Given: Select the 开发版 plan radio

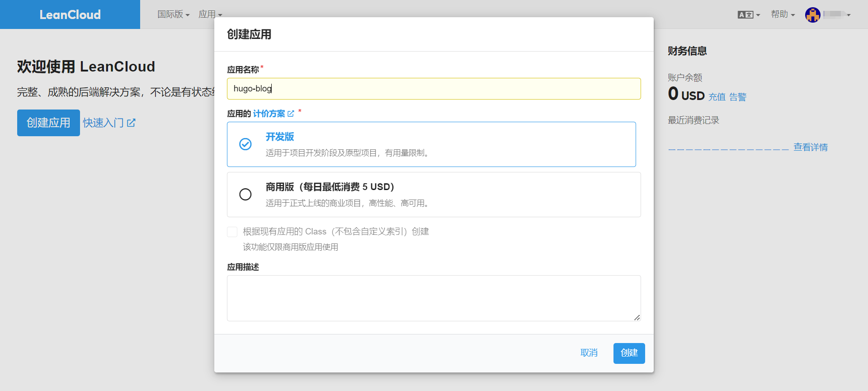Looking at the screenshot, I should tap(245, 144).
